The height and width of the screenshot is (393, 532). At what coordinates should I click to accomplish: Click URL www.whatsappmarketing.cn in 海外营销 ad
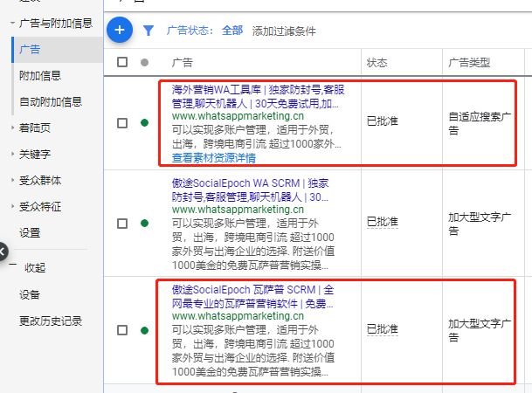[238, 116]
